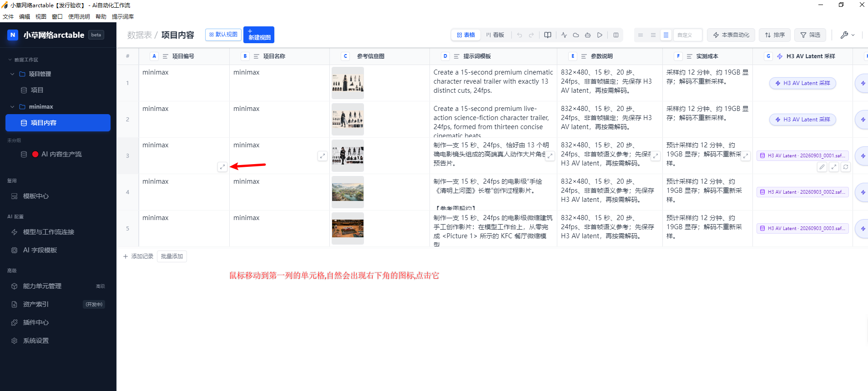Click the blue N logo of 小草网络arctable
868x391 pixels.
pos(13,35)
